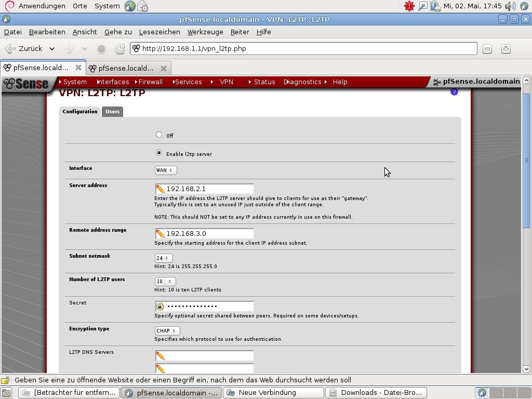532x399 pixels.
Task: Open the Werkzeuge menu
Action: (205, 32)
